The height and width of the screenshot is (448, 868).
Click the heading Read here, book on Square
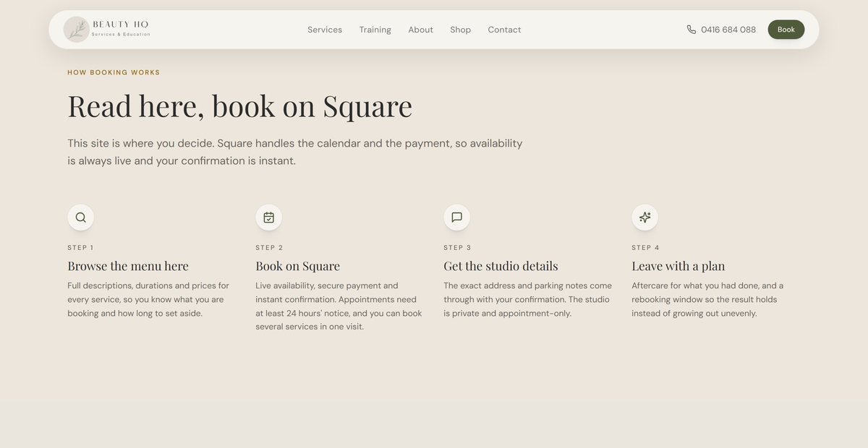(239, 106)
